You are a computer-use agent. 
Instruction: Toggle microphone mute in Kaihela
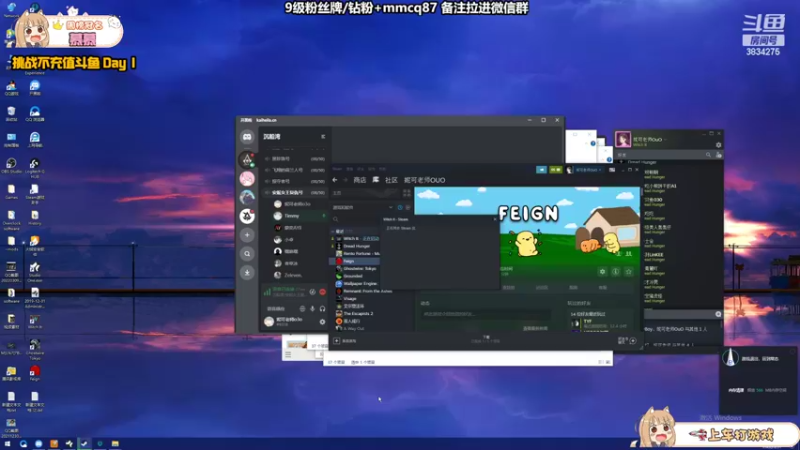tap(312, 309)
